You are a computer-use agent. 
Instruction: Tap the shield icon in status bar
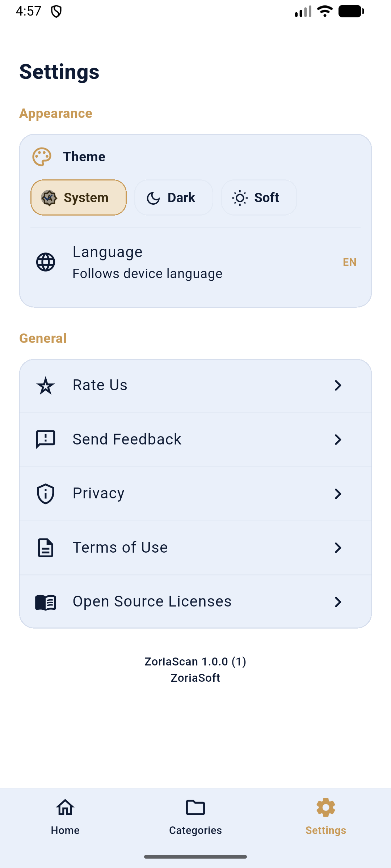pyautogui.click(x=56, y=12)
